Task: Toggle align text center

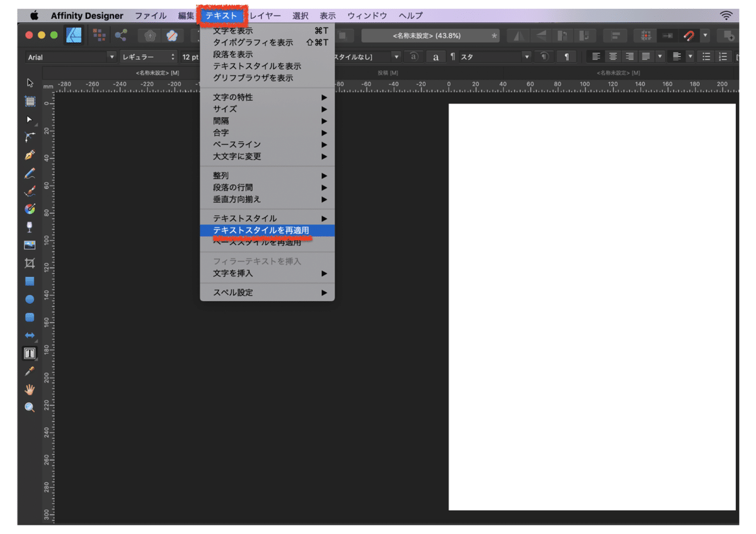Action: [x=613, y=57]
